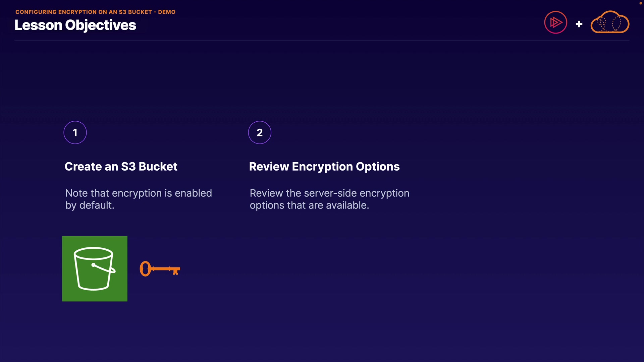This screenshot has width=644, height=362.
Task: Click the line 'Note that encryption is enabled'
Action: coord(139,193)
